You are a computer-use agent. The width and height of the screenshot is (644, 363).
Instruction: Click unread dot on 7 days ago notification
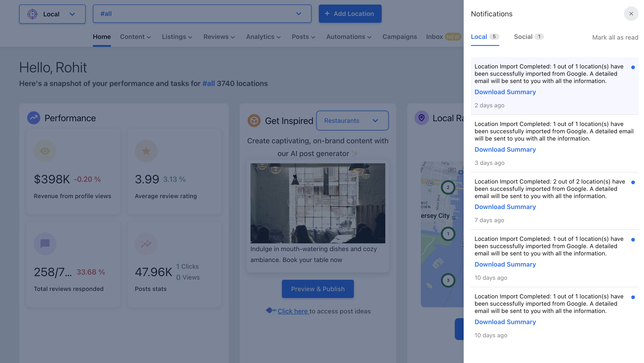pos(633,182)
